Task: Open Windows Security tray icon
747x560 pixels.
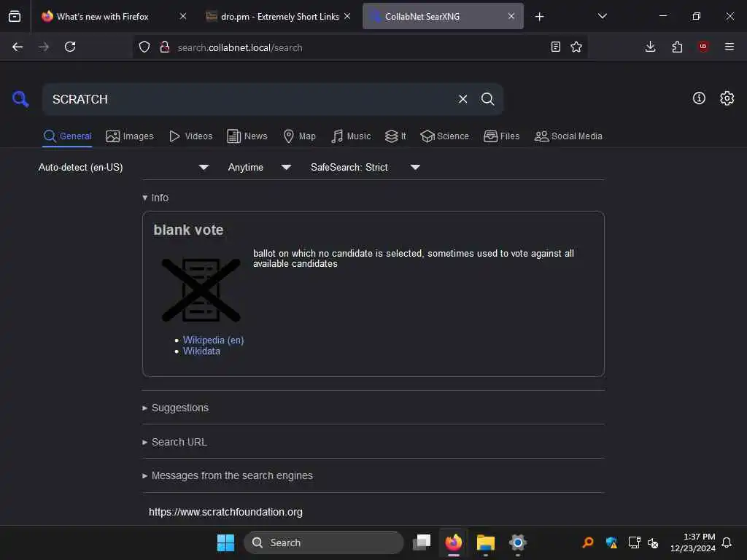Action: (611, 542)
